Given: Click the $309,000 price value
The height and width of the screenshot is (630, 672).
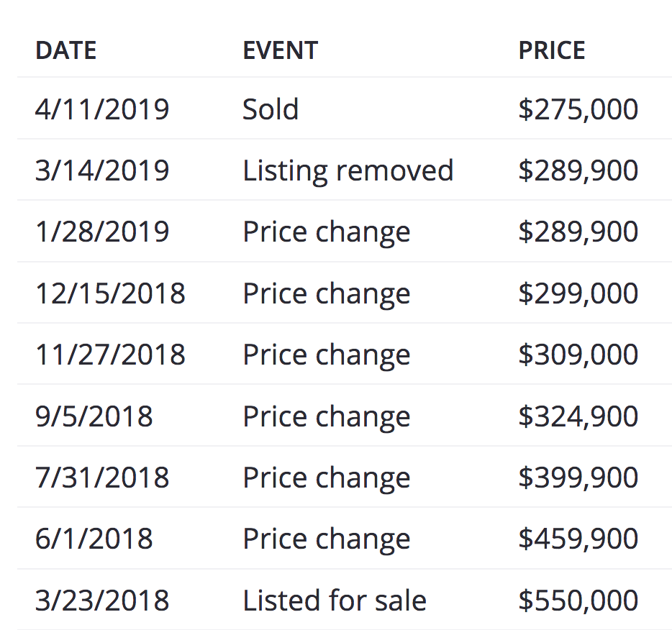Looking at the screenshot, I should (578, 355).
